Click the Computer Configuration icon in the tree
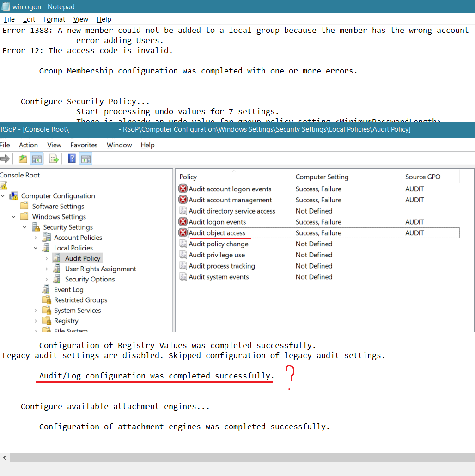475x476 pixels. click(x=14, y=196)
